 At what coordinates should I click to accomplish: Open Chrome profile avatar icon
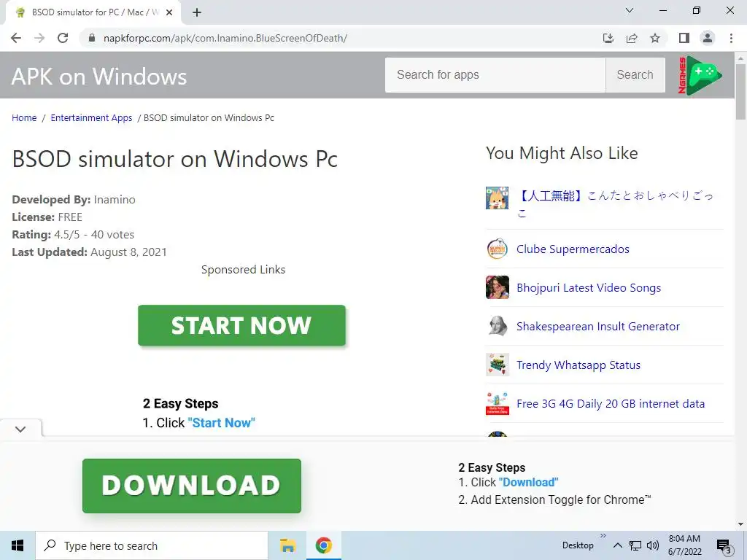(x=708, y=38)
